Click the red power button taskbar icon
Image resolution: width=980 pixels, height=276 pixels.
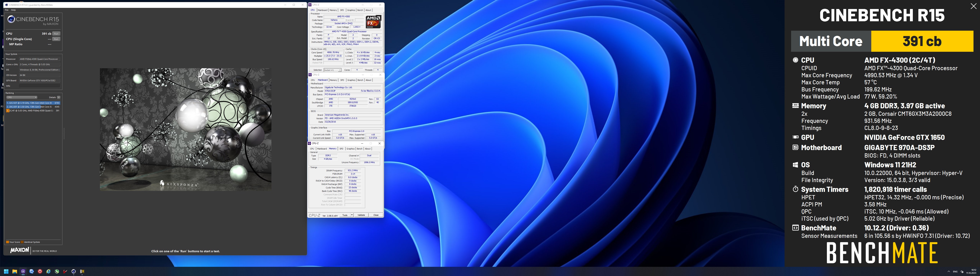40,271
